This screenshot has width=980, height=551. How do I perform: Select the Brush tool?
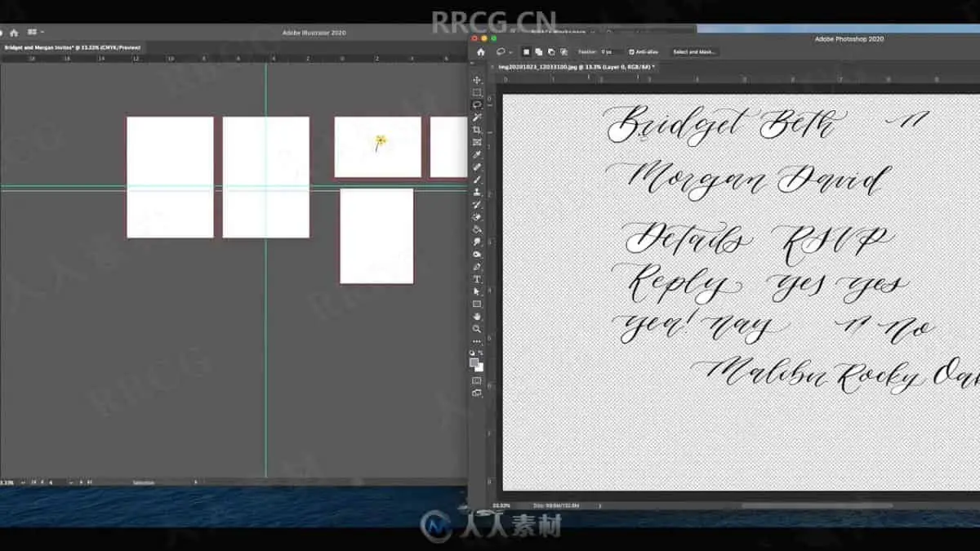coord(477,180)
